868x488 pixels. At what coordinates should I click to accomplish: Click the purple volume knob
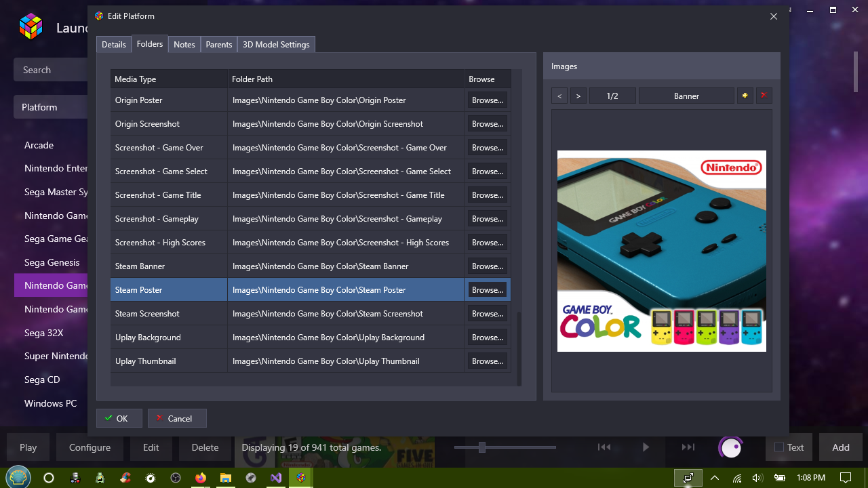pyautogui.click(x=730, y=447)
